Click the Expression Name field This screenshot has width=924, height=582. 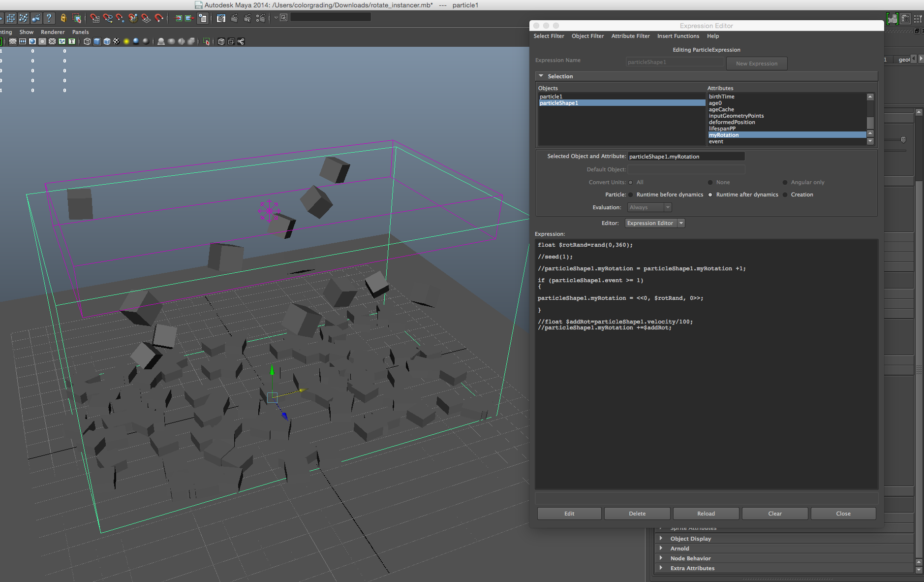(675, 62)
